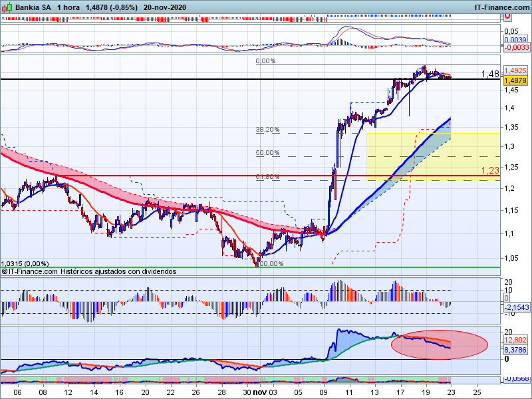Screen dimensions: 532x399
Task: Click the orange 1,4925 price tag
Action: 515,70
